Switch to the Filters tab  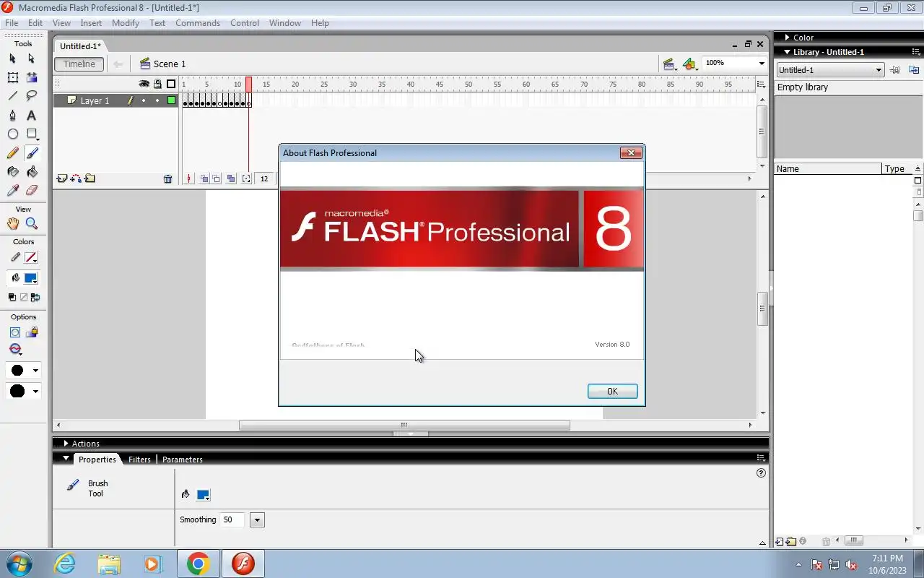point(139,460)
